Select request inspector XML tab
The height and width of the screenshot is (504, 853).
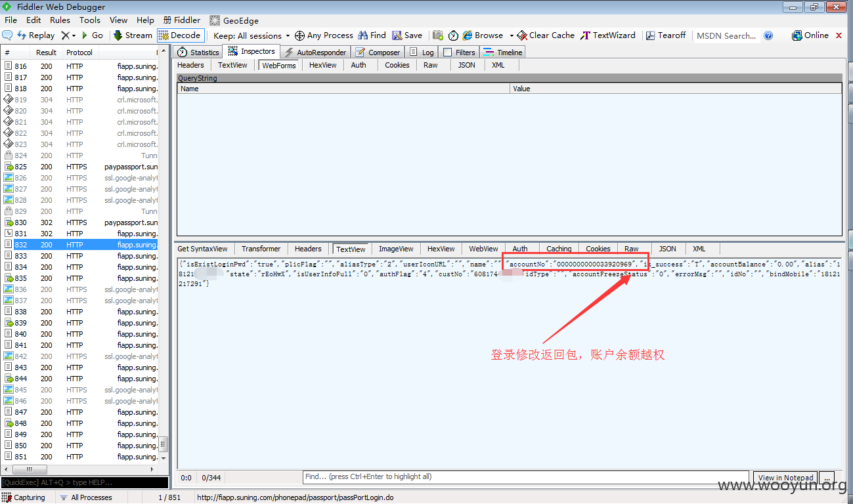tap(498, 65)
